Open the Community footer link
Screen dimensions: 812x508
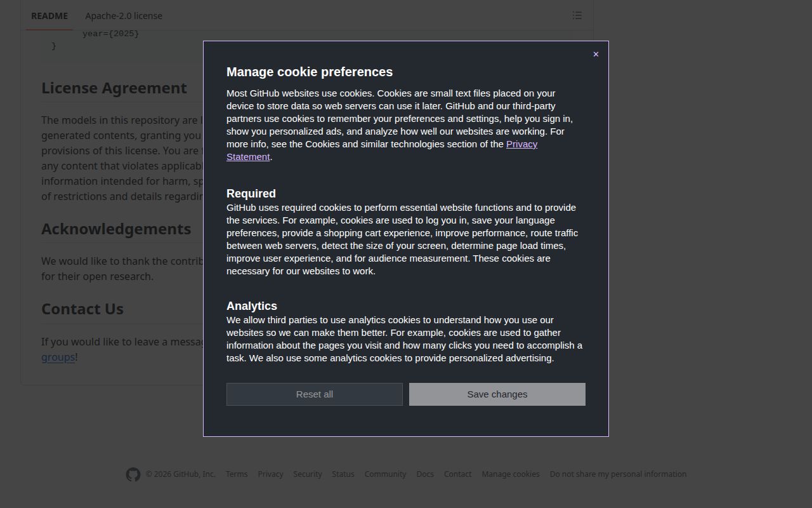pyautogui.click(x=385, y=474)
